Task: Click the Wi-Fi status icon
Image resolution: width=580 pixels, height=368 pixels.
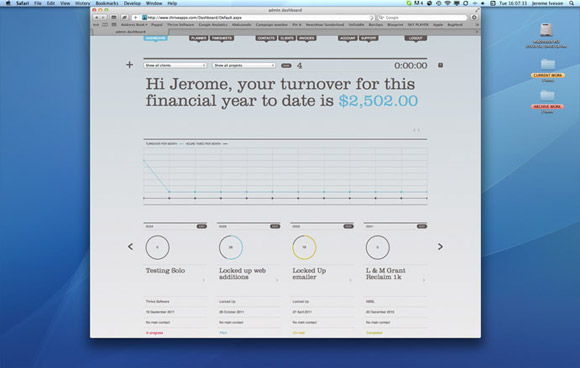Action: tap(447, 3)
